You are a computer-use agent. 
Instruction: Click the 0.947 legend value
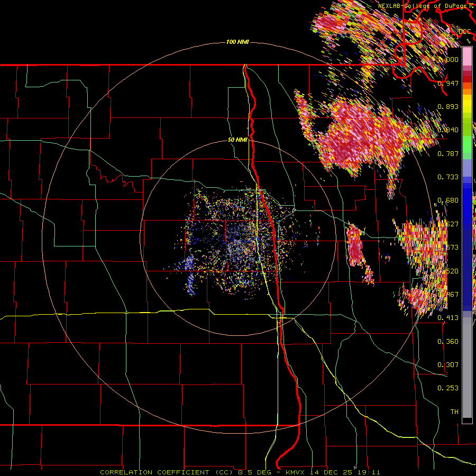pyautogui.click(x=448, y=83)
